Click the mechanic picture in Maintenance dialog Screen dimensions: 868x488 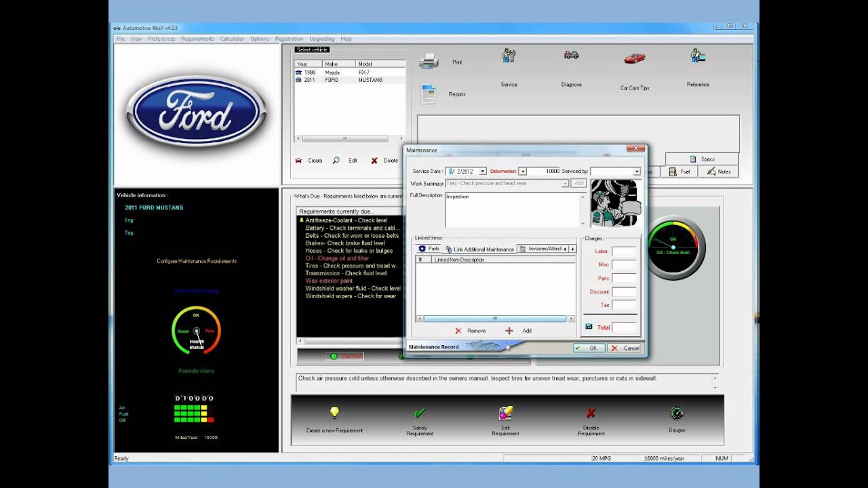(614, 203)
